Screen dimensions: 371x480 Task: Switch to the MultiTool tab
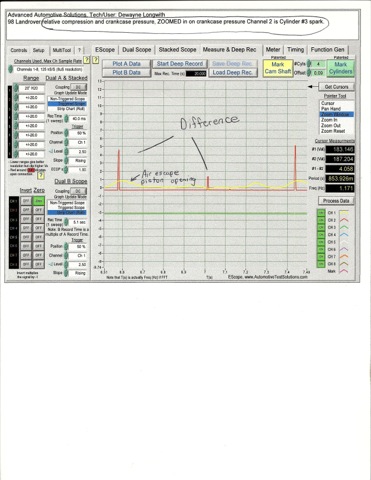coord(62,50)
